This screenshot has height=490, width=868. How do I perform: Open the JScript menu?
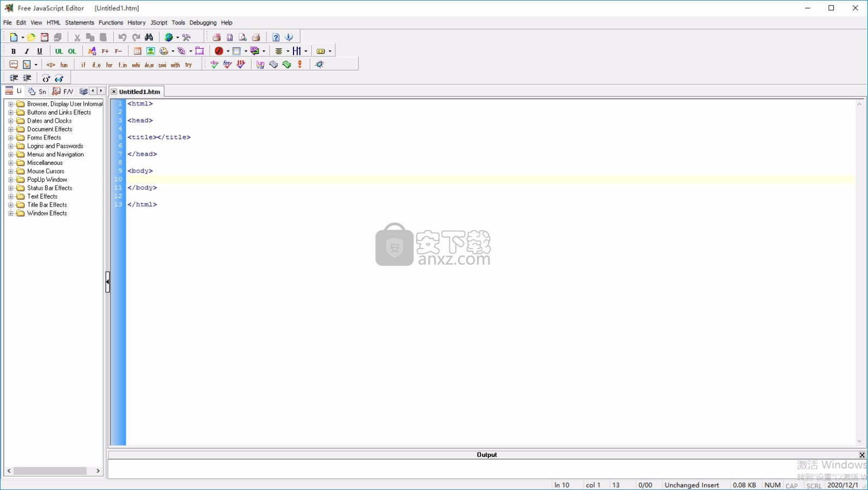(159, 23)
